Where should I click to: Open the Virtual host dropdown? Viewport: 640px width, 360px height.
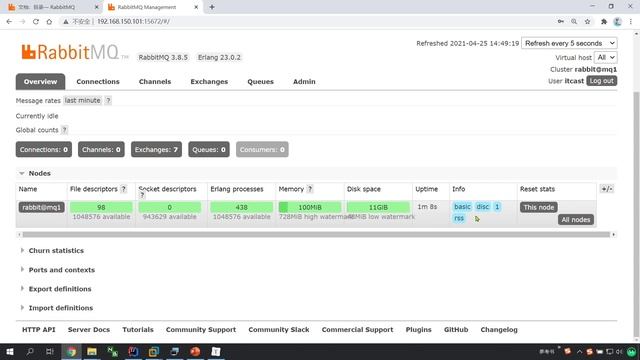605,58
